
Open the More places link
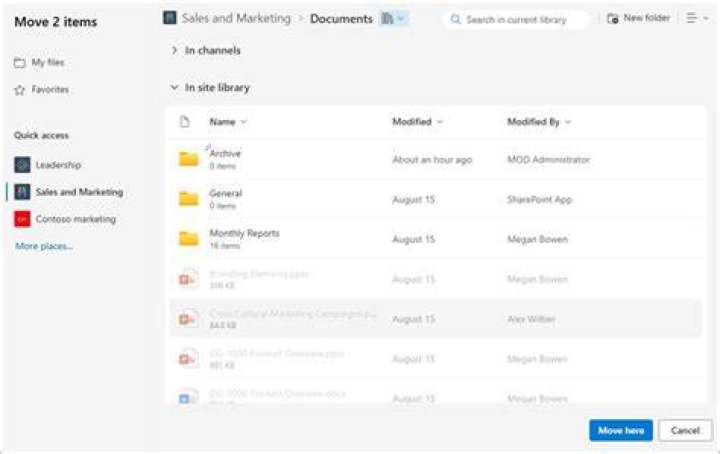(44, 246)
